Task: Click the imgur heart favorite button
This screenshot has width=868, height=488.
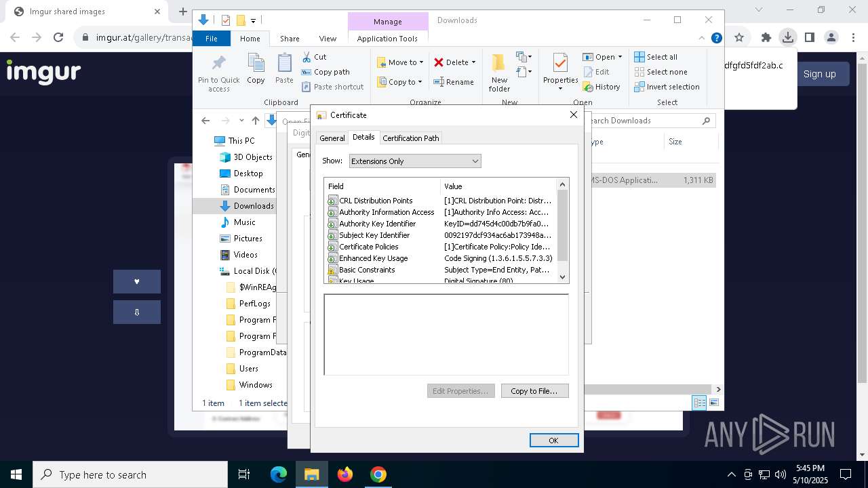Action: click(137, 281)
